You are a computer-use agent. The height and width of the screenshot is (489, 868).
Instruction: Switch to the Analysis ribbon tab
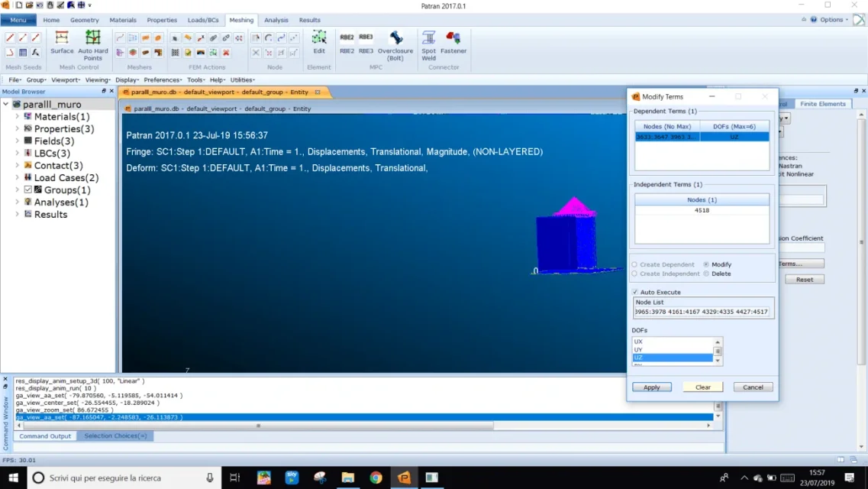tap(276, 20)
